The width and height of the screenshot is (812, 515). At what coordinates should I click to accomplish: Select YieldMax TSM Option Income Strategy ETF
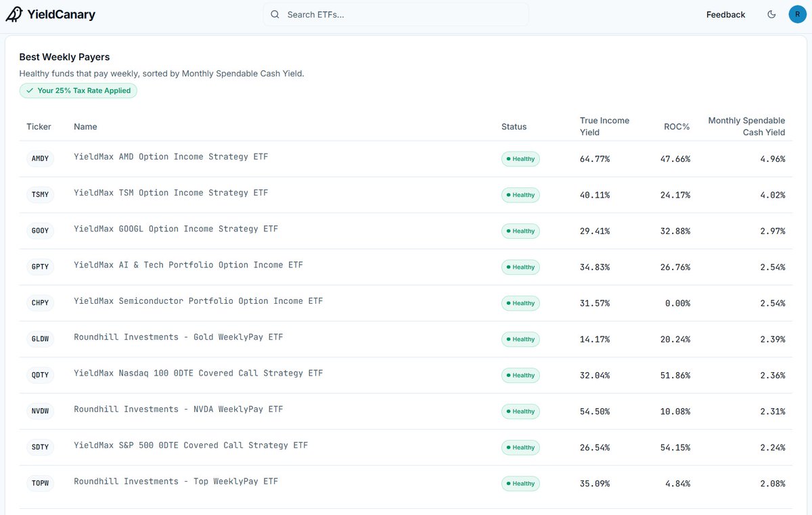(x=171, y=193)
